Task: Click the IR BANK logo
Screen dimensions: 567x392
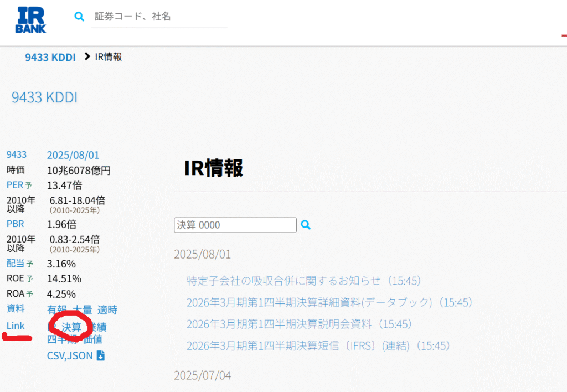Action: 31,20
